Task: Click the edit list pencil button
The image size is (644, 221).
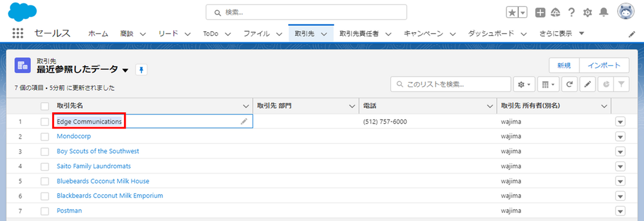Action: (588, 84)
